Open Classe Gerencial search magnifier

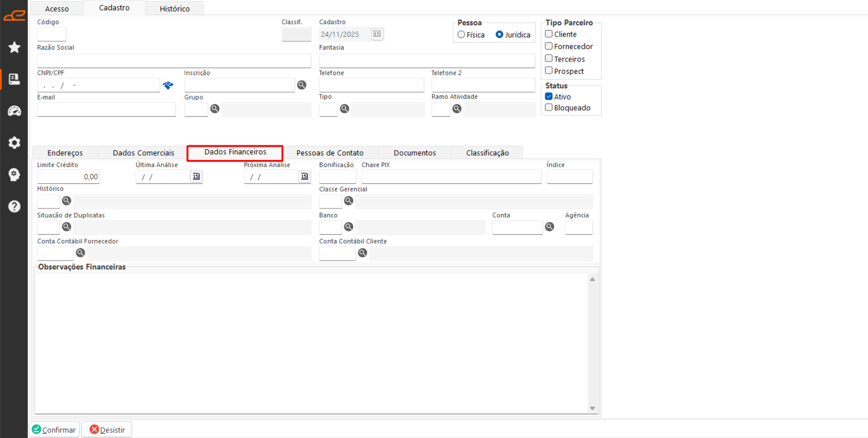point(348,201)
